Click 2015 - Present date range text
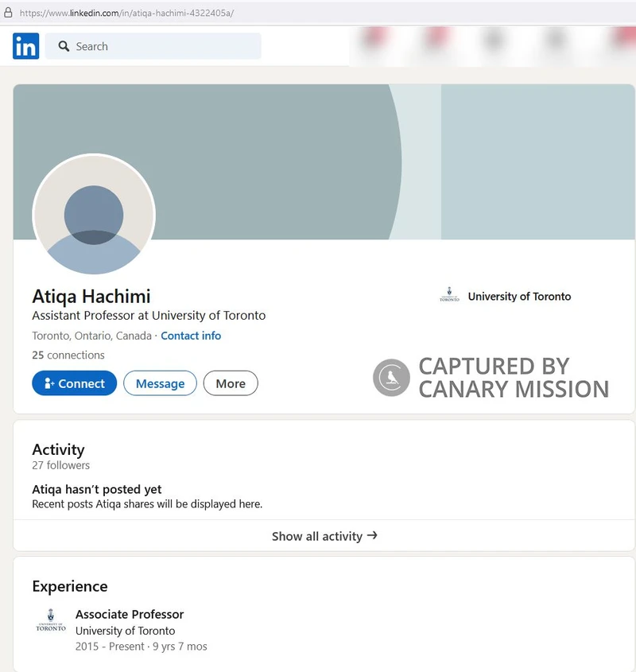This screenshot has width=636, height=672. [110, 647]
